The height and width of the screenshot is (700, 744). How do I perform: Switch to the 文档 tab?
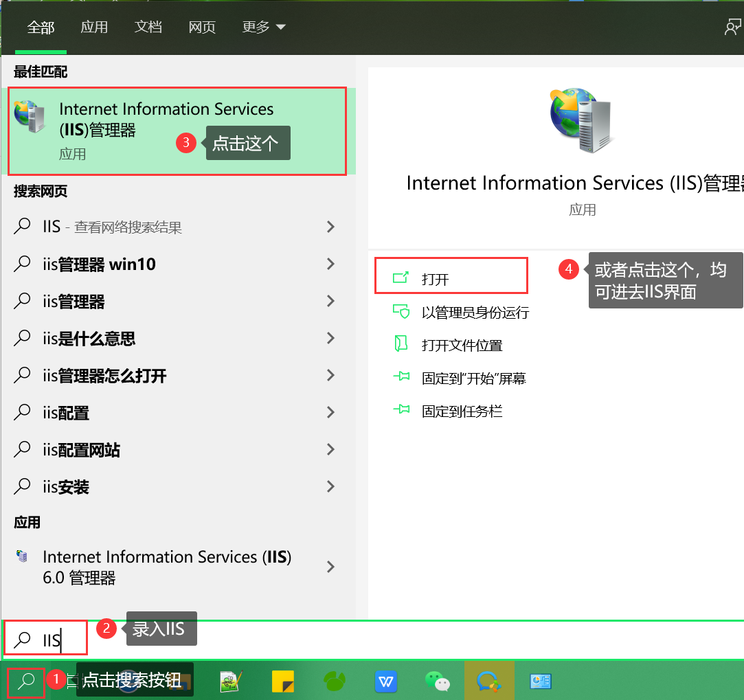coord(148,27)
